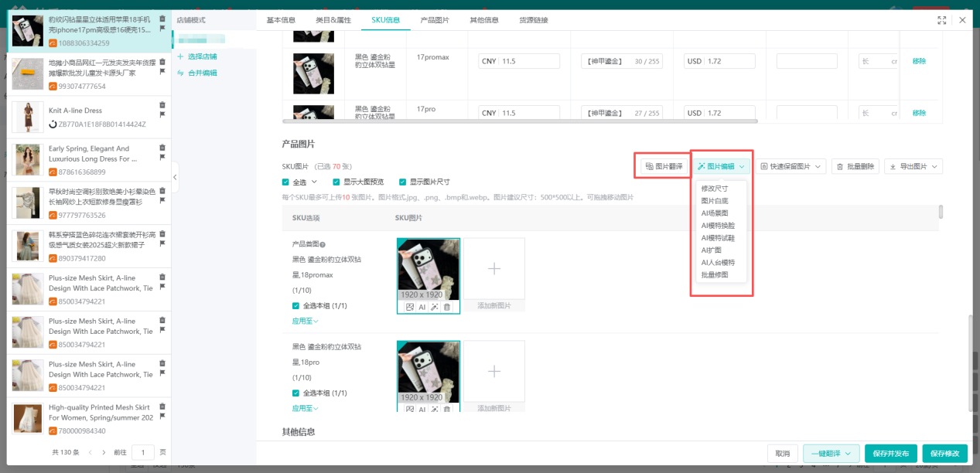980x473 pixels.
Task: Click 图片翻译 button
Action: (x=664, y=166)
